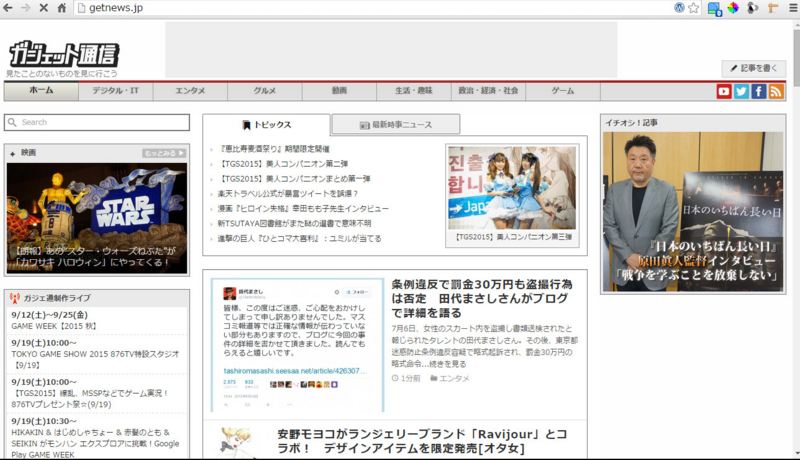Image resolution: width=800 pixels, height=460 pixels.
Task: Open the 動画 navigation tab
Action: (339, 91)
